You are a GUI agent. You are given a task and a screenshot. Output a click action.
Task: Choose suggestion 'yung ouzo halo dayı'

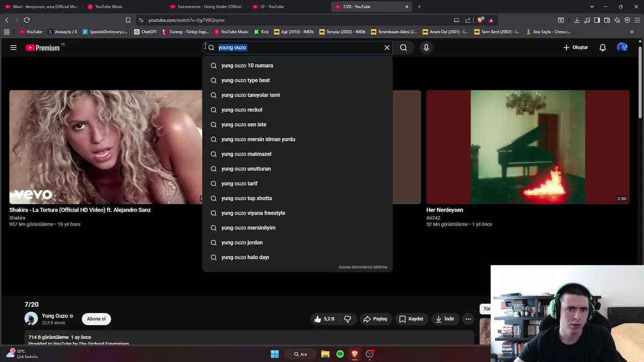[297, 257]
